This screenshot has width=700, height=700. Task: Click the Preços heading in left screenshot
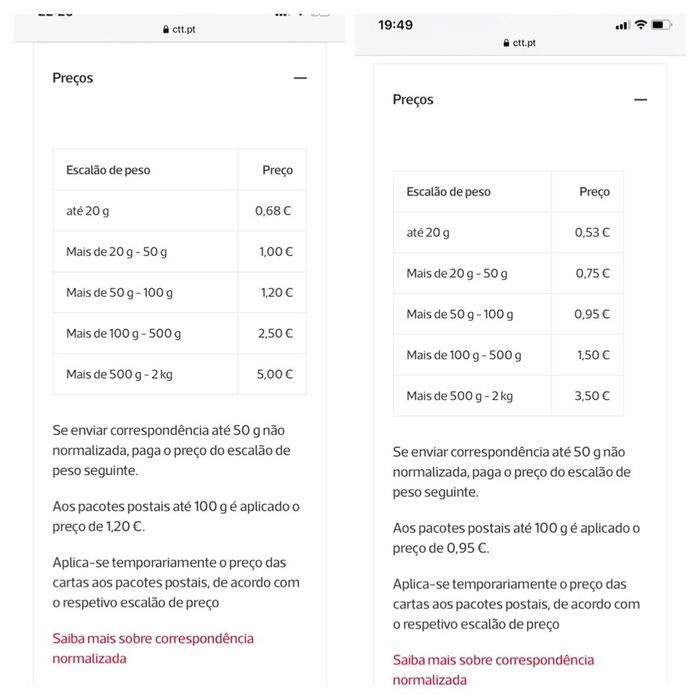pos(73,78)
